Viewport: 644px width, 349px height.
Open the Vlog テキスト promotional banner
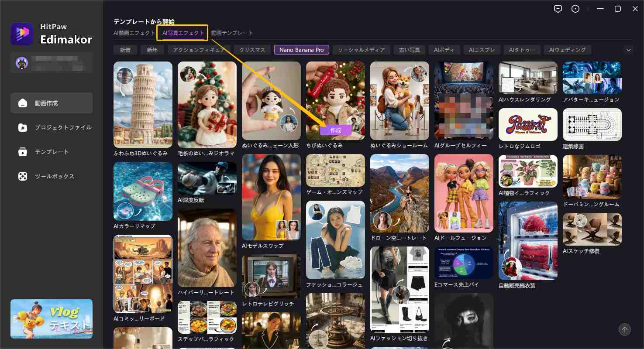point(52,318)
